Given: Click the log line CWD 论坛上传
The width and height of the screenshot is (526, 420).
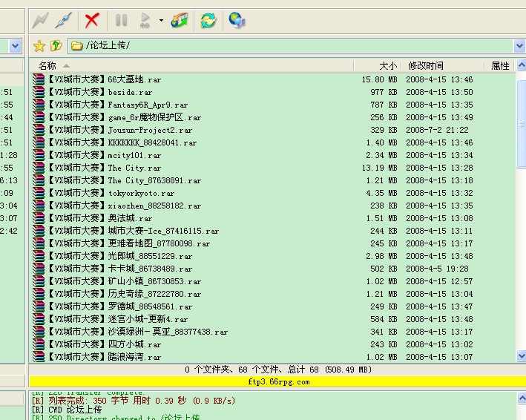Looking at the screenshot, I should pos(67,410).
